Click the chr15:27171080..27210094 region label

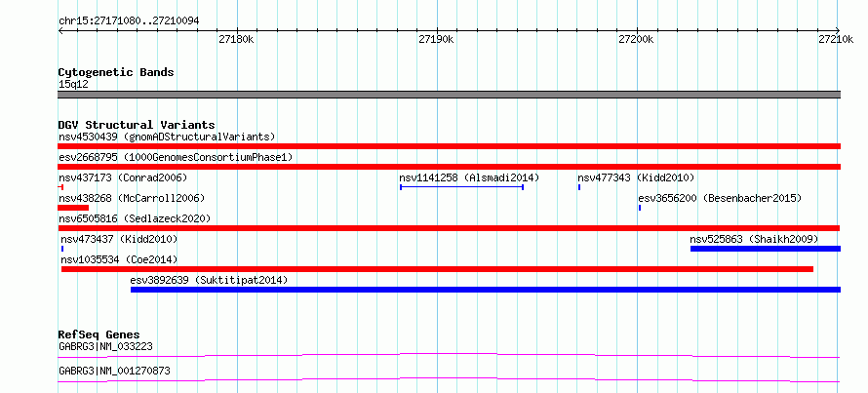click(129, 21)
